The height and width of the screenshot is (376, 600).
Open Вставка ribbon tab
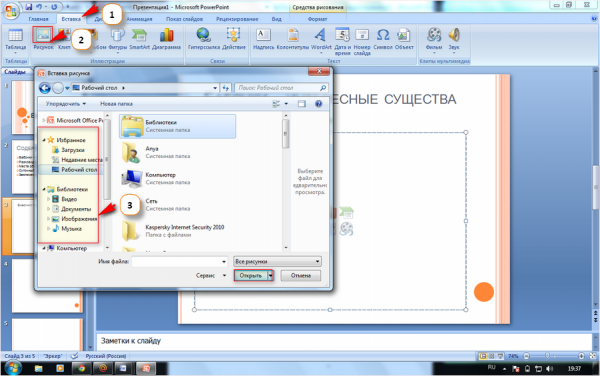point(71,19)
